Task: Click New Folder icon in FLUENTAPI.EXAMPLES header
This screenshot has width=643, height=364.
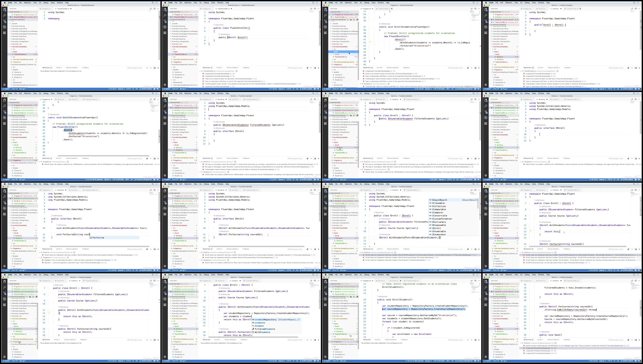Action: (x=351, y=20)
